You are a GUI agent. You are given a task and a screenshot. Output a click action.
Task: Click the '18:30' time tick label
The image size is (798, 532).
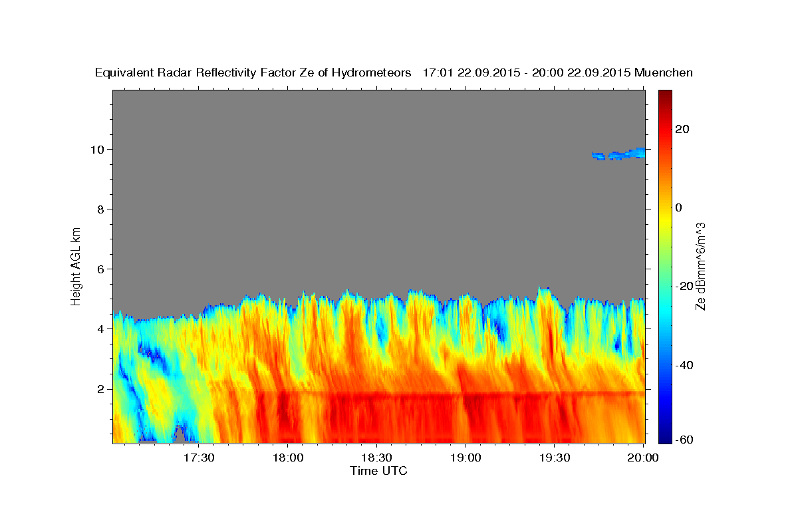pos(377,458)
